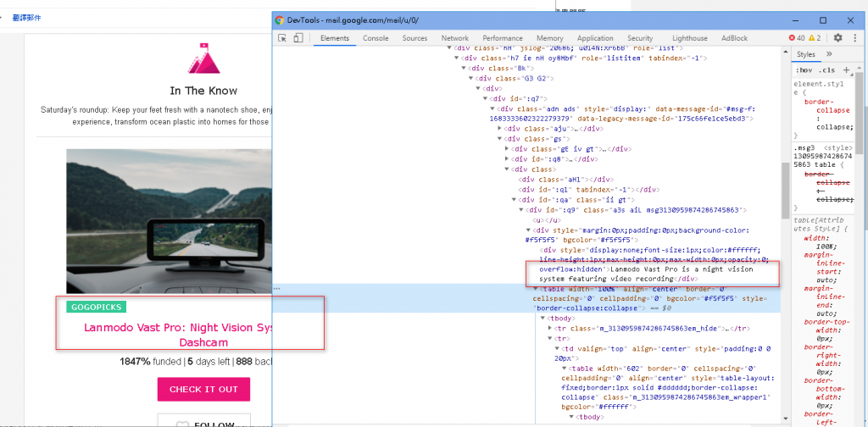The width and height of the screenshot is (868, 427).
Task: Expand the div class="aju" node
Action: (x=499, y=128)
